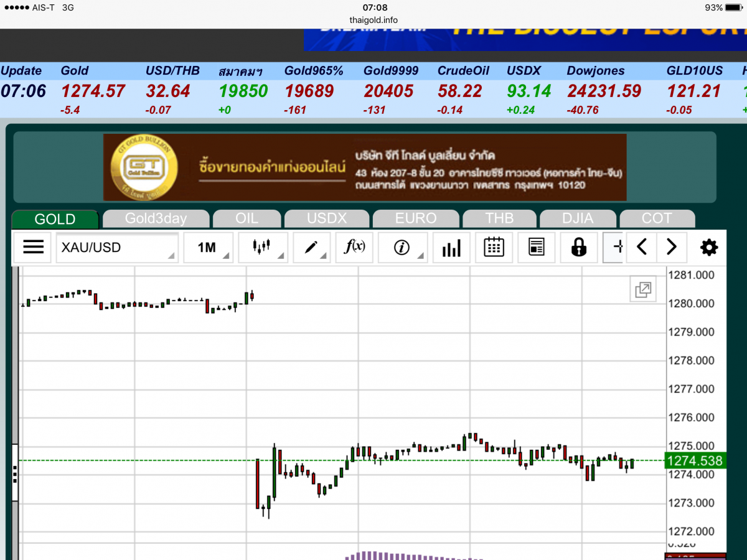Screen dimensions: 747x560
Task: Open the f(x) indicators tool
Action: (x=355, y=248)
